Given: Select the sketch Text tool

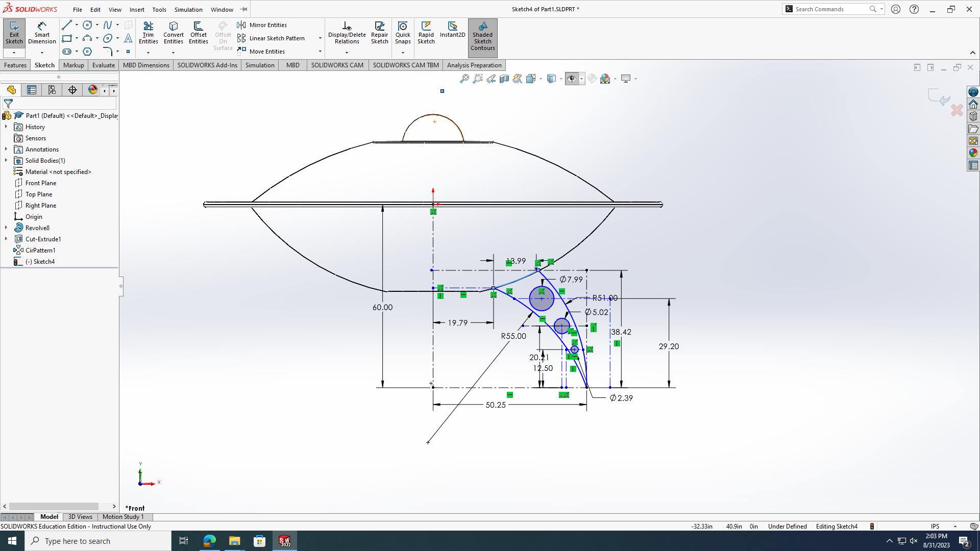Looking at the screenshot, I should [128, 38].
